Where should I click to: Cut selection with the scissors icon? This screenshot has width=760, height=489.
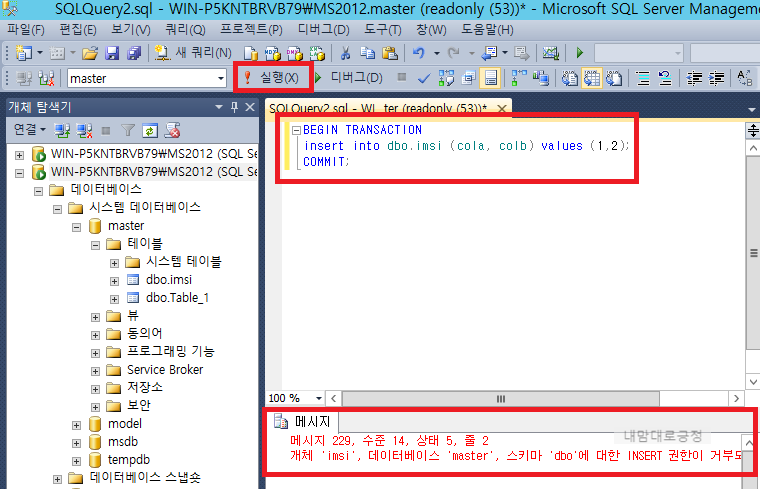(345, 53)
